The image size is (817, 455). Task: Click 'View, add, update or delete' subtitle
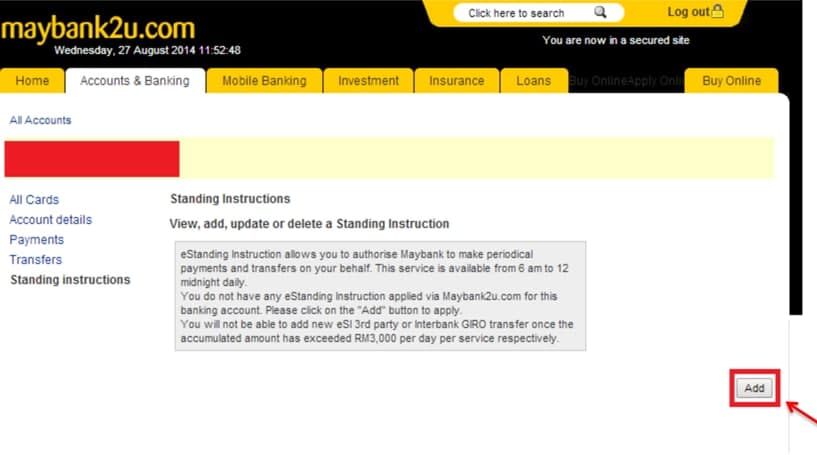(x=310, y=224)
